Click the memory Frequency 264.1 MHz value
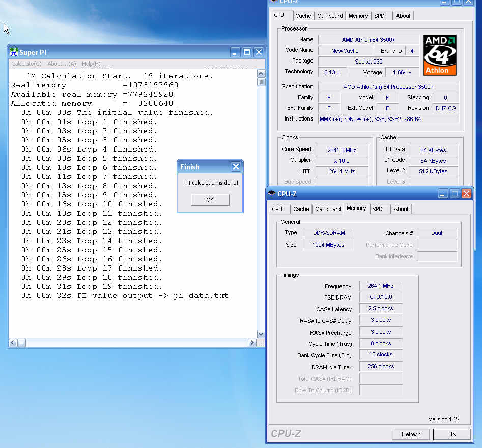Screen dimensions: 482x448 pyautogui.click(x=381, y=286)
